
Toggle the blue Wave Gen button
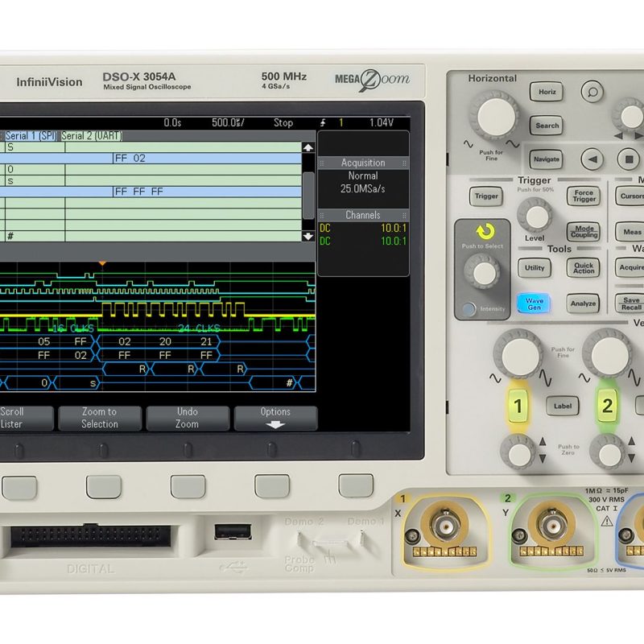(534, 303)
